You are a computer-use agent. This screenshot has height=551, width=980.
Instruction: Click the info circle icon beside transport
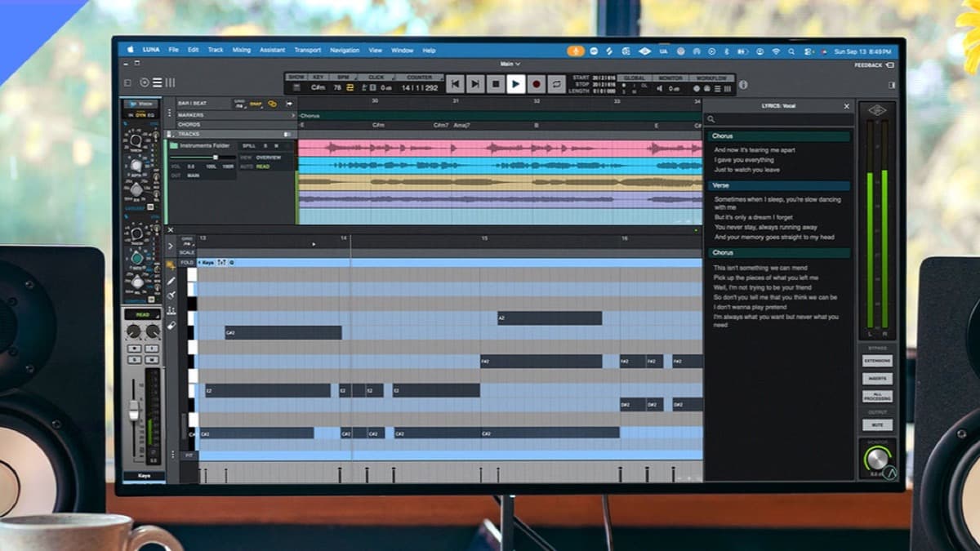click(742, 83)
